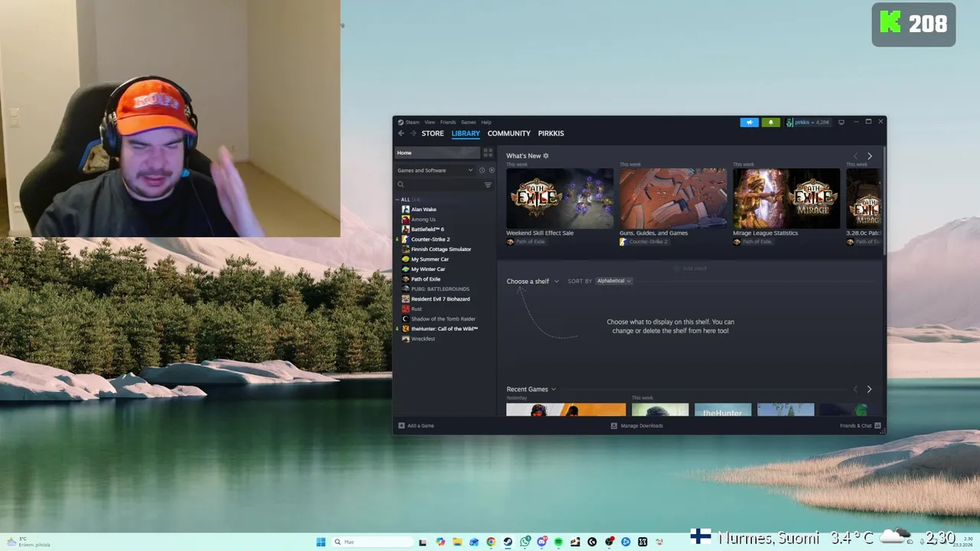Screen dimensions: 980x551
Task: Click the Alan Wake icon in game list
Action: tap(406, 210)
